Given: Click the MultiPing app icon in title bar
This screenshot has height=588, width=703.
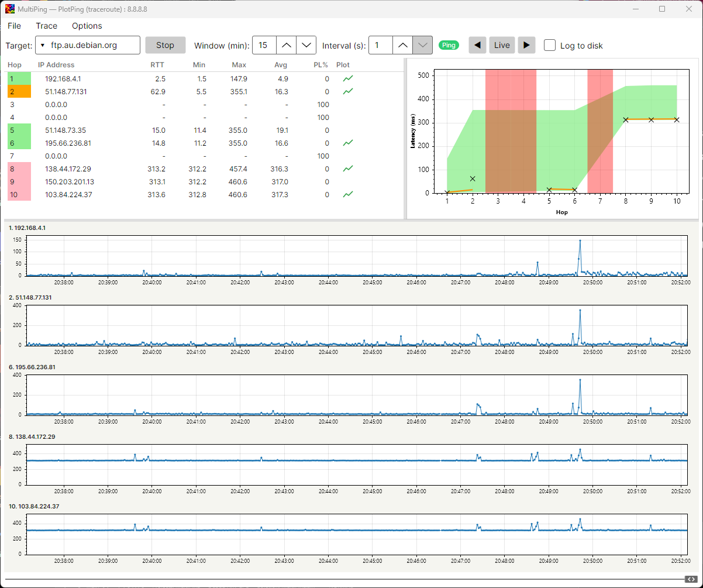Looking at the screenshot, I should 10,9.
